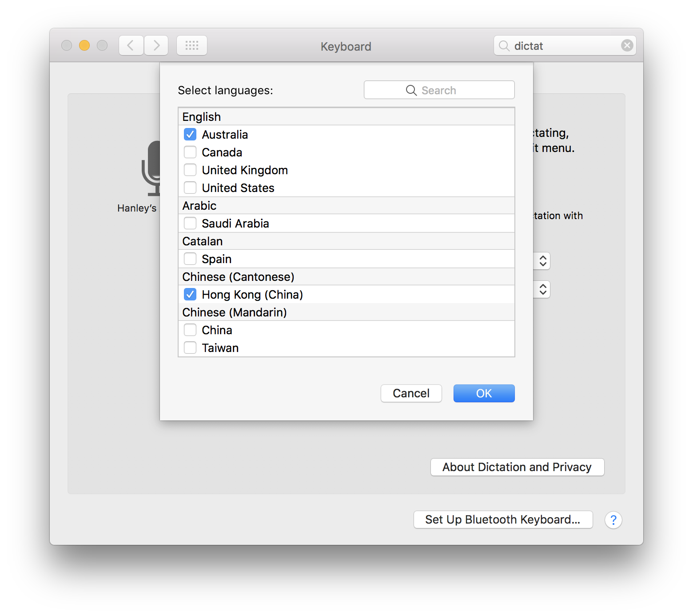Confirm selection with OK button
Screen dimensions: 693x616
pyautogui.click(x=484, y=393)
